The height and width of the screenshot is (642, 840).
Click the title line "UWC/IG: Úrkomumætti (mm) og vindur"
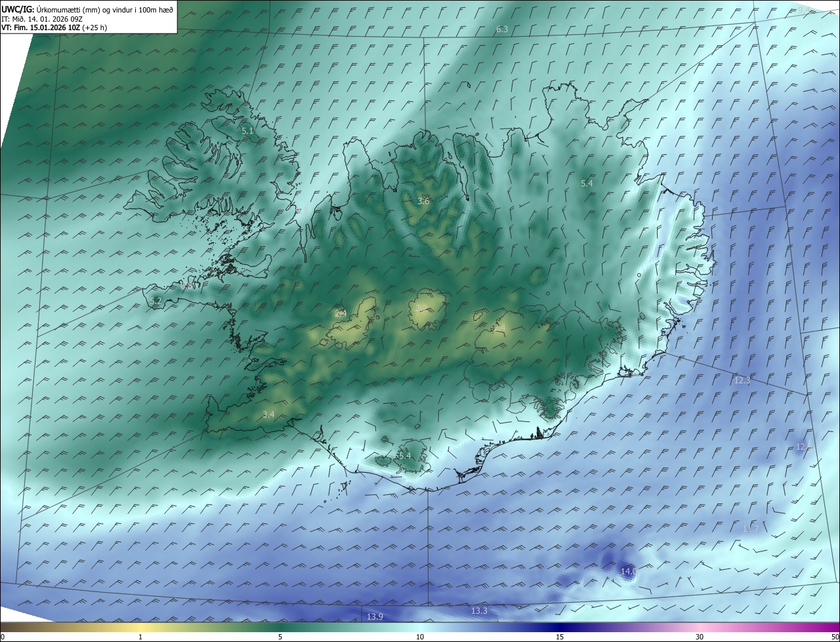point(87,9)
